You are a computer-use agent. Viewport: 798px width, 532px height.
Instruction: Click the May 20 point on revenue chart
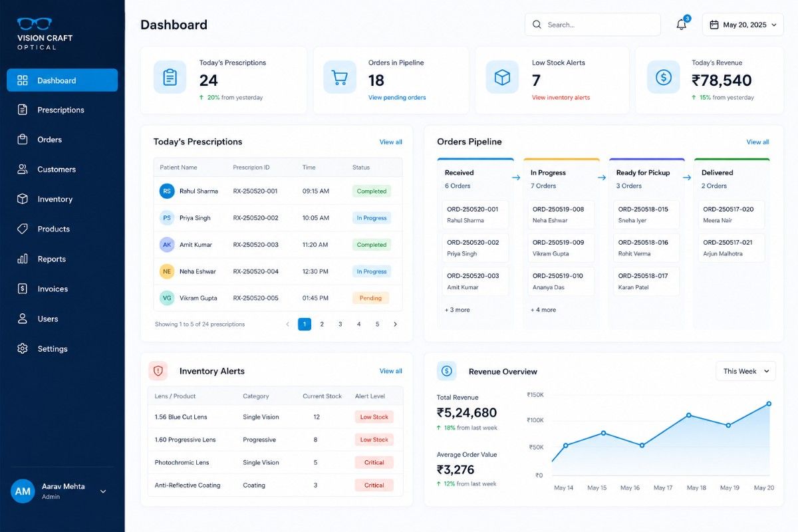click(x=769, y=404)
